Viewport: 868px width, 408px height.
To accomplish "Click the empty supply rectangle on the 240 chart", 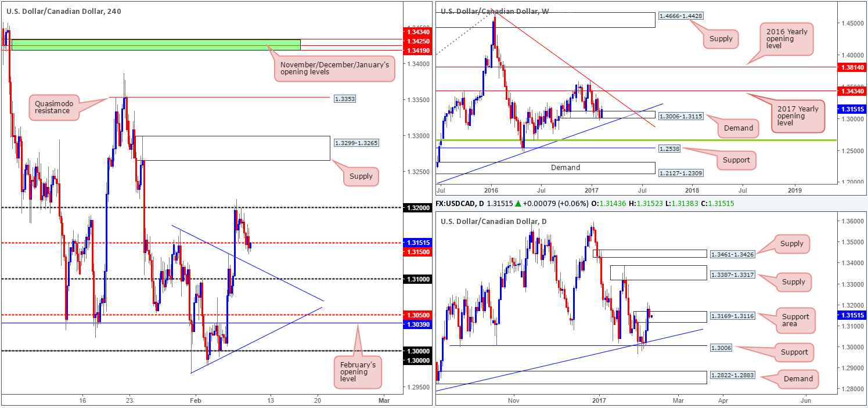I will pyautogui.click(x=232, y=148).
